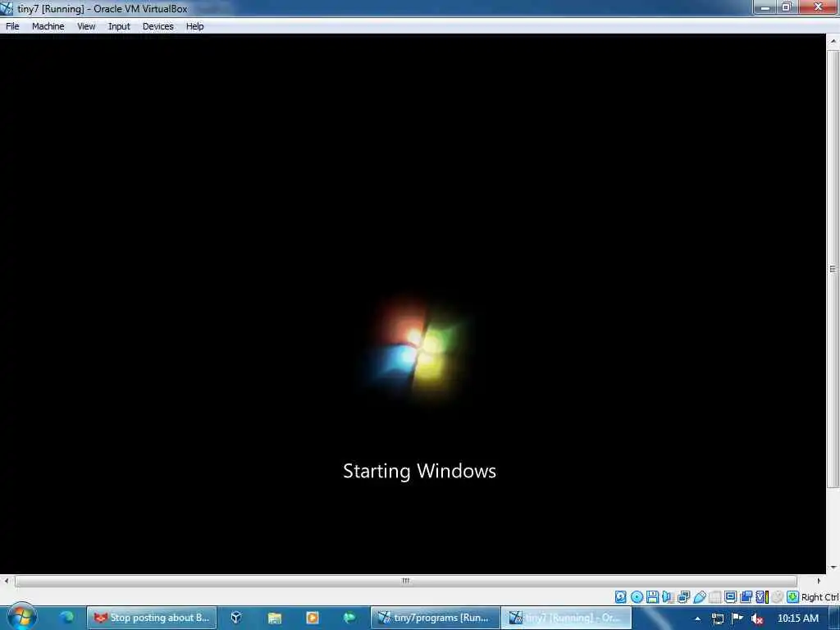Click the shared folders status icon

click(714, 597)
